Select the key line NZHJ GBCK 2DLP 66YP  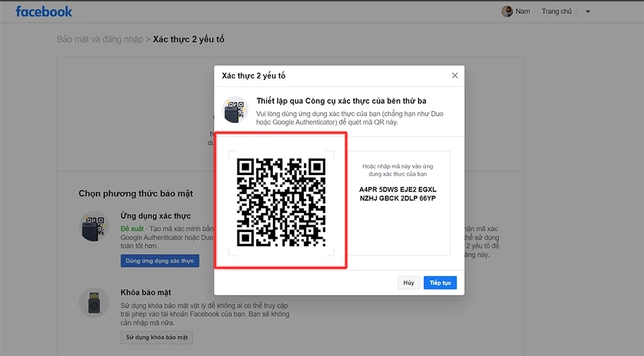pos(398,198)
